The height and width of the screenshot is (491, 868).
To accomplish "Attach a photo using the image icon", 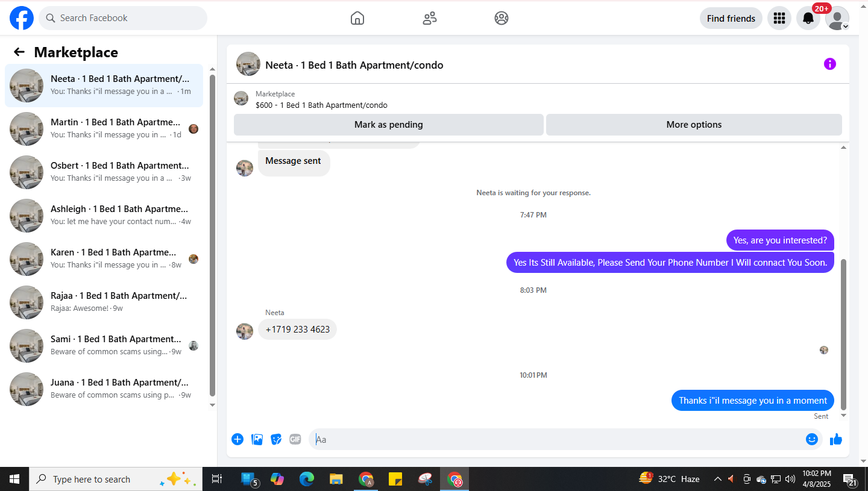I will [257, 439].
